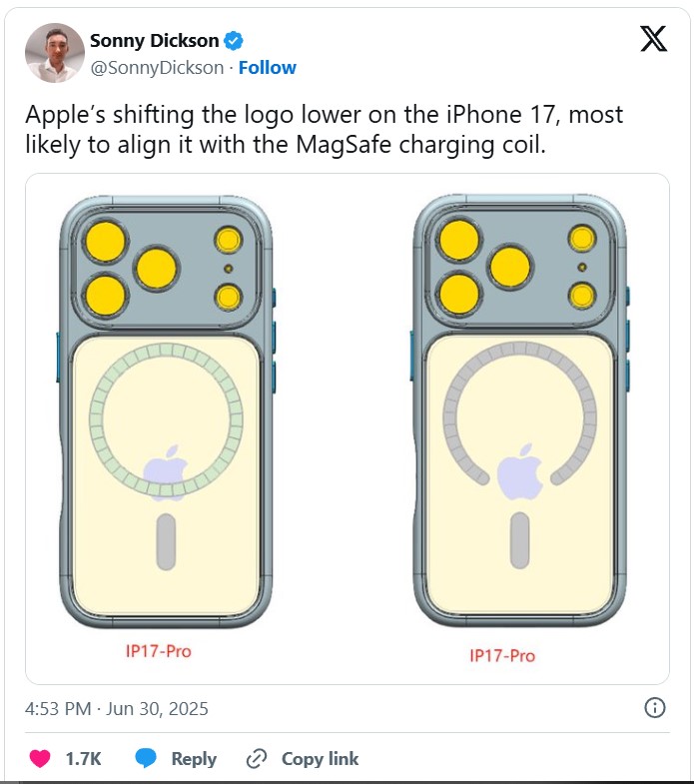694x784 pixels.
Task: Click the reply speech bubble icon
Action: pos(147,759)
